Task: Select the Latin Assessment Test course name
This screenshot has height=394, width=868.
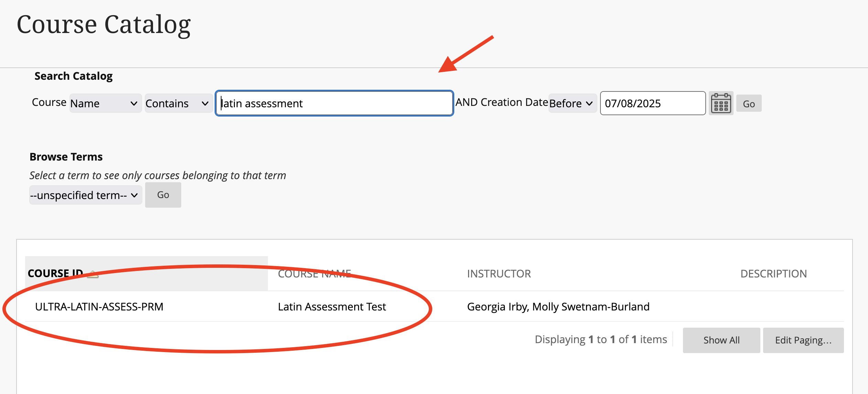Action: point(332,306)
